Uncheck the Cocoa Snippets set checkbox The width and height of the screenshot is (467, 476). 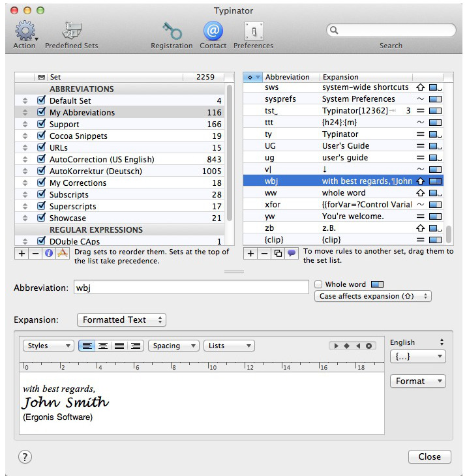41,136
